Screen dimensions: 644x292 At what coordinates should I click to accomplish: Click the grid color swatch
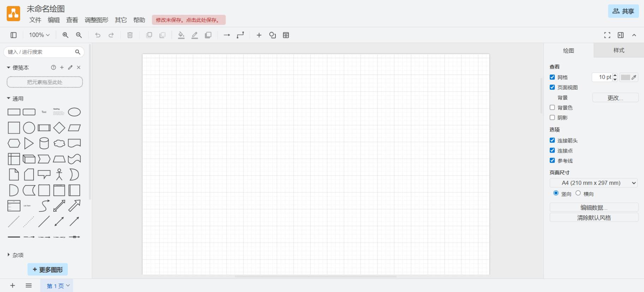tap(625, 77)
